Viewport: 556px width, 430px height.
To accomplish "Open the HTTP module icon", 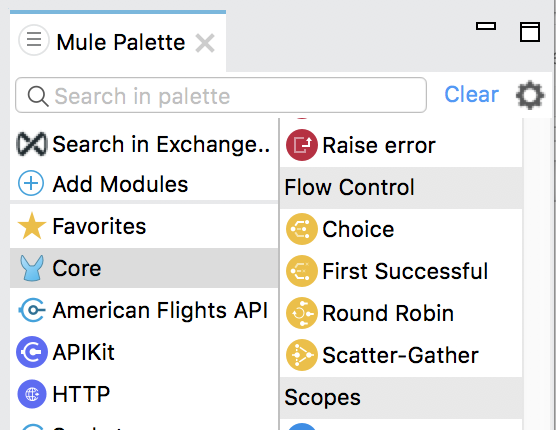I will point(32,394).
